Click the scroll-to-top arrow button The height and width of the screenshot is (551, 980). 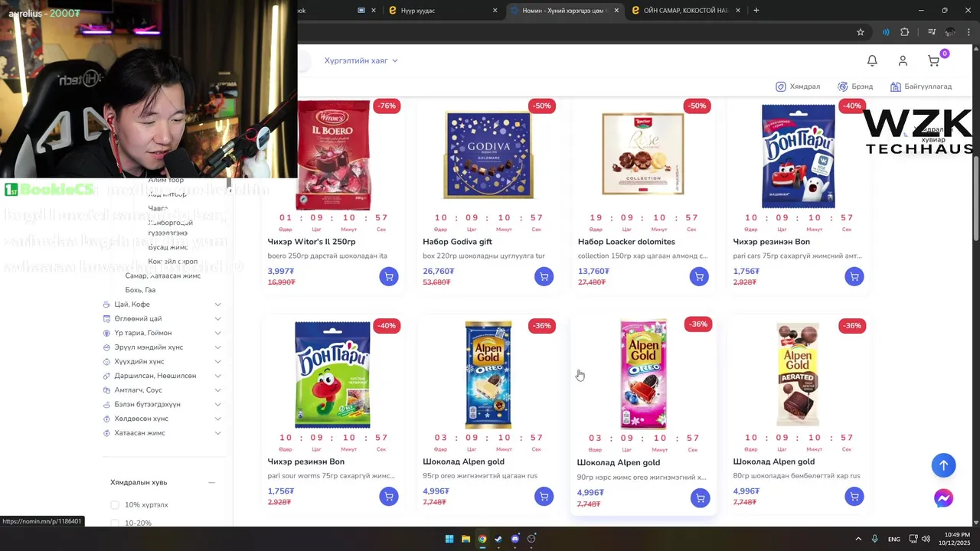click(943, 465)
